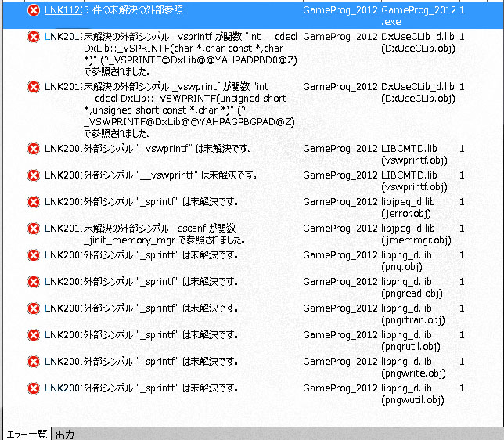Click the error icon for the pngwutil.obj entry
The image size is (504, 440).
point(33,388)
